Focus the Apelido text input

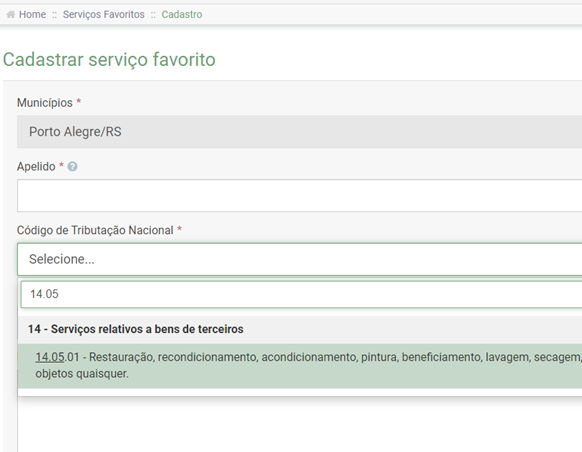point(300,196)
